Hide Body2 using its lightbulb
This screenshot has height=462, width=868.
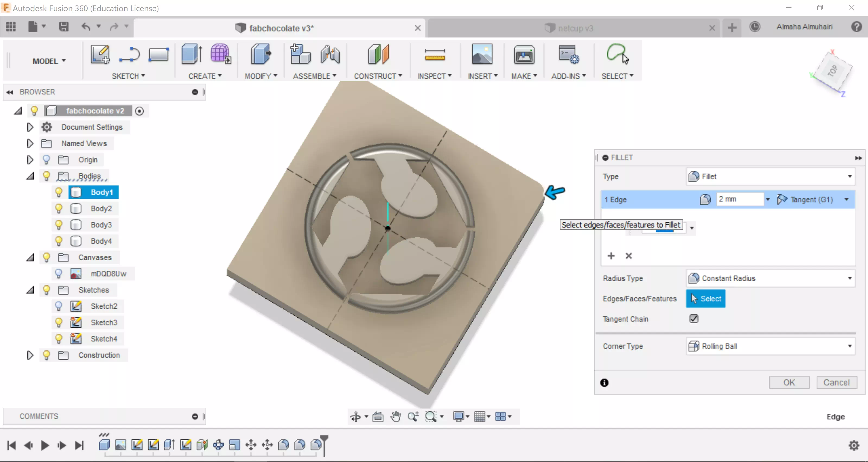coord(59,208)
